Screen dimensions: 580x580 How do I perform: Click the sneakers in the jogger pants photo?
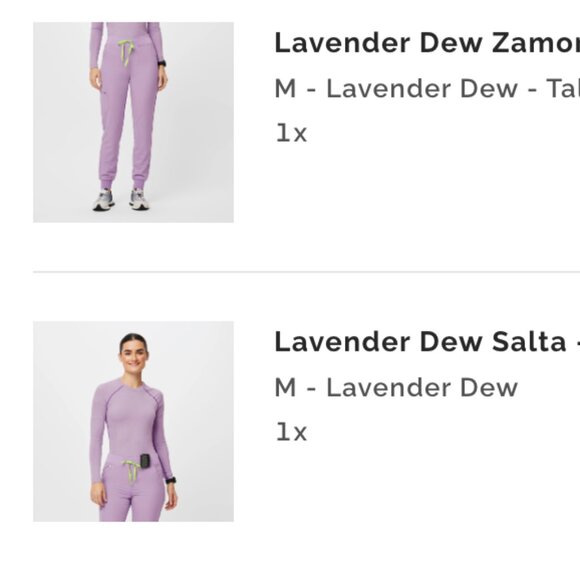point(122,200)
